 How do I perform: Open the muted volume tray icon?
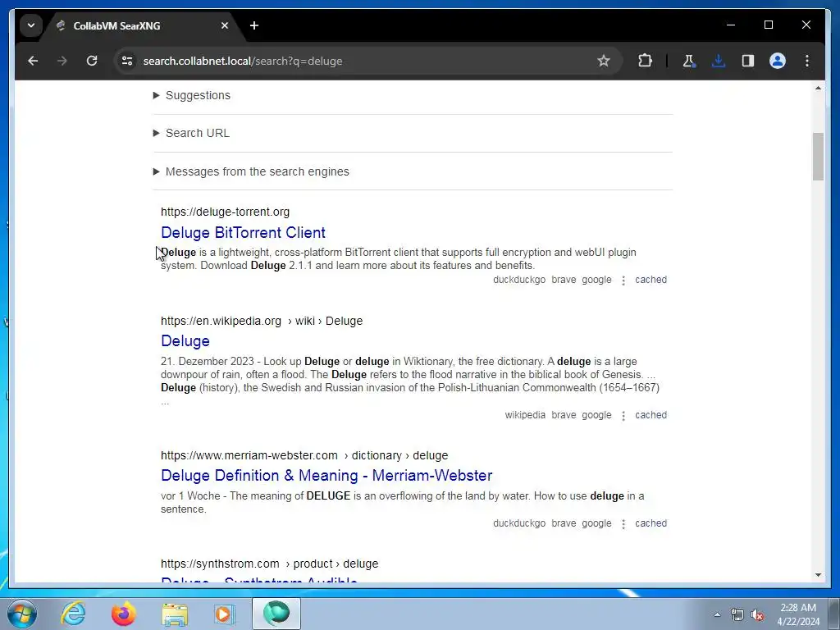(x=757, y=615)
